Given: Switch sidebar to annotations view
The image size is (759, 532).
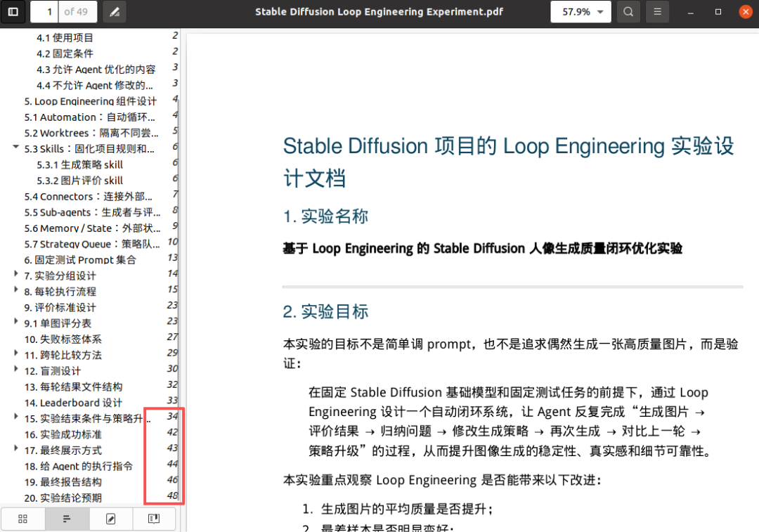Looking at the screenshot, I should [x=111, y=519].
